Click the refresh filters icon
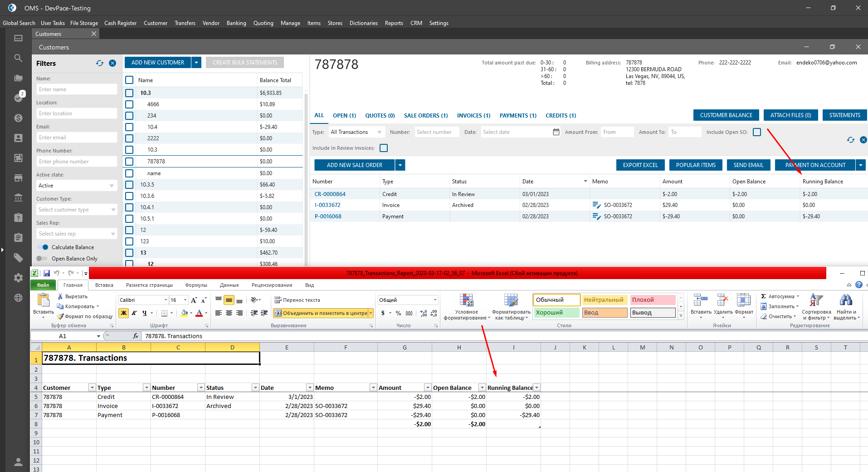The height and width of the screenshot is (472, 868). [x=100, y=64]
